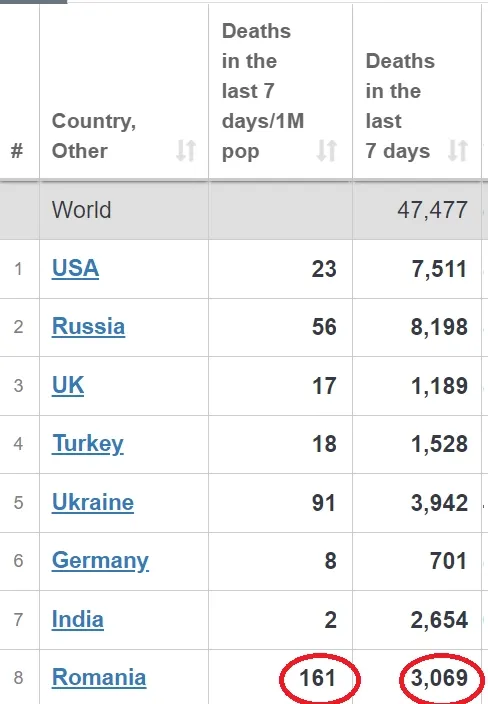
Task: Open the Germany country link
Action: (x=100, y=561)
